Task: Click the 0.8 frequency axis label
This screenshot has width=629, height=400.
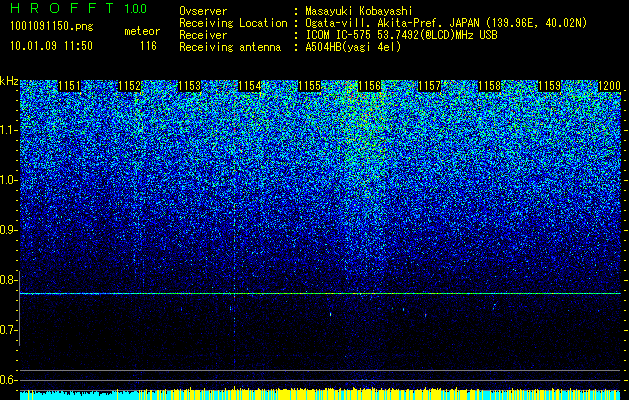Action: (x=7, y=280)
